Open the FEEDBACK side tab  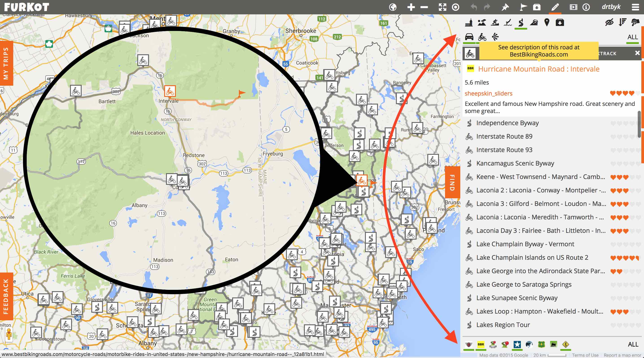[6, 297]
